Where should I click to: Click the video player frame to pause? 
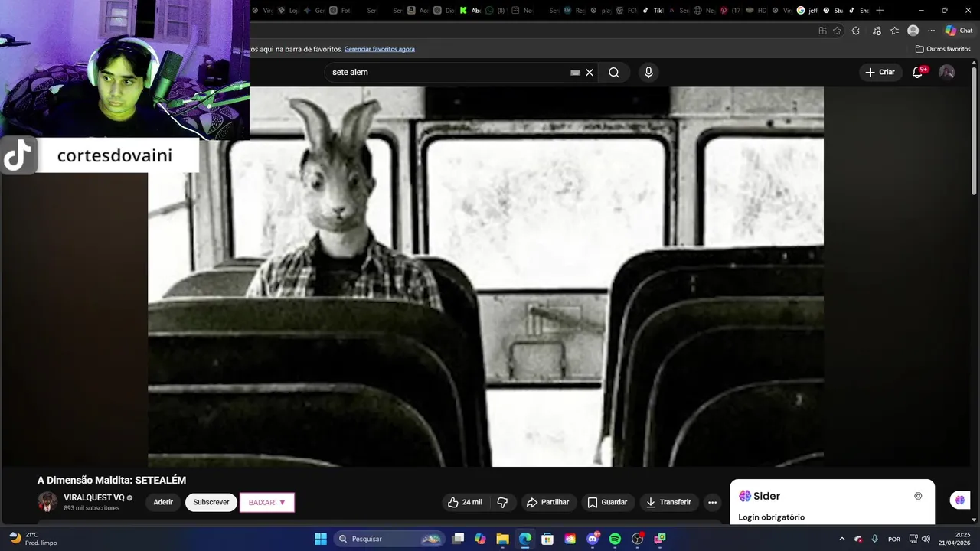tap(485, 276)
